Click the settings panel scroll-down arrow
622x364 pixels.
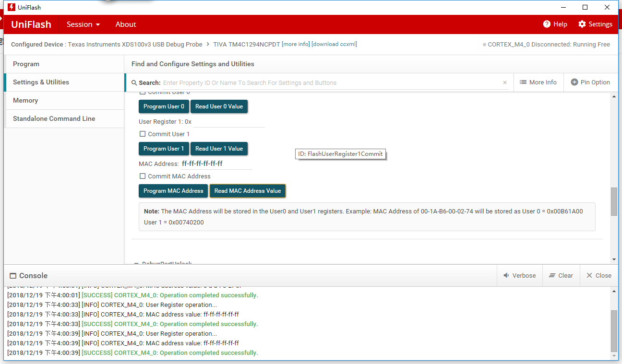click(614, 259)
